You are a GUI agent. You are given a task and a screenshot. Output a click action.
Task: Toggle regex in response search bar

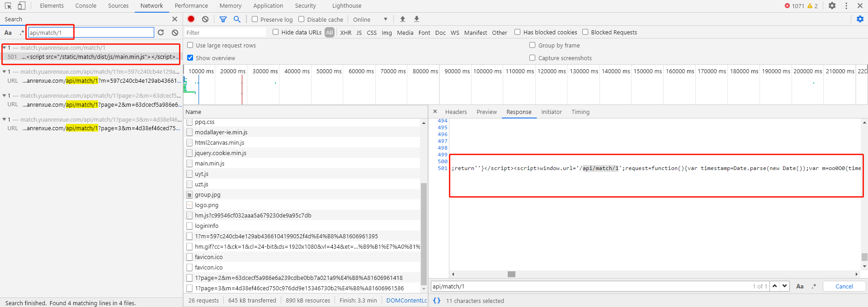pos(814,286)
